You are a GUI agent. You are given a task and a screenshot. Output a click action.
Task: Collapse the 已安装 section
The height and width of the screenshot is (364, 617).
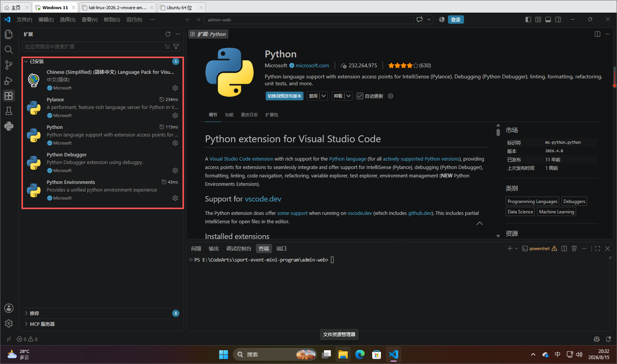[26, 62]
